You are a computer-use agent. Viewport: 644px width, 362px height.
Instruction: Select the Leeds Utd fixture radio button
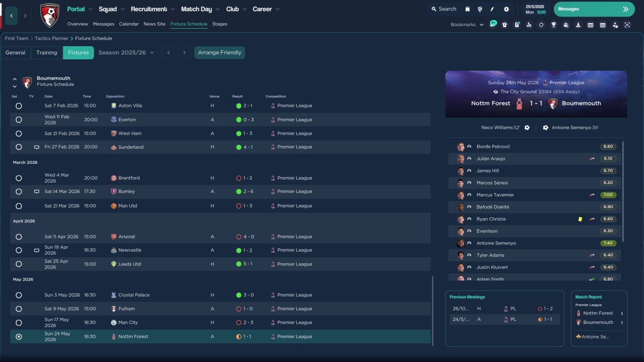[19, 264]
